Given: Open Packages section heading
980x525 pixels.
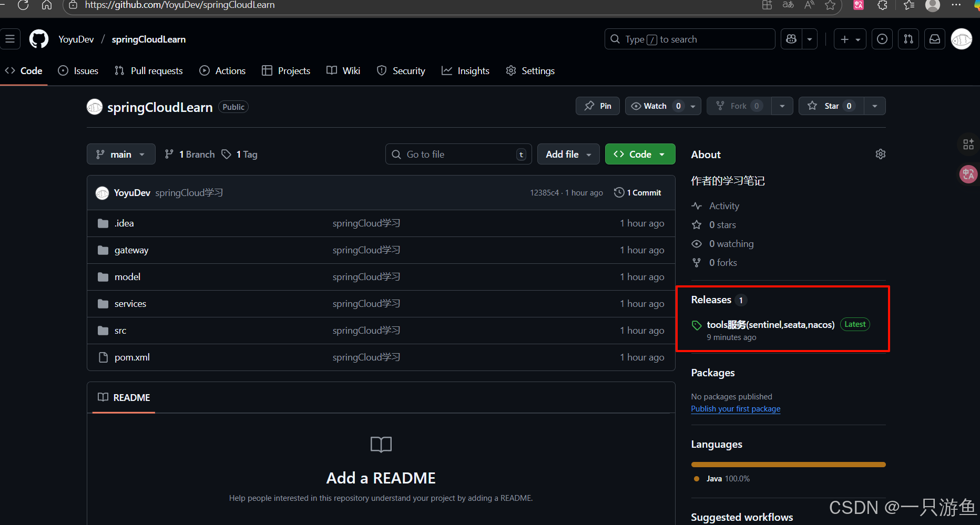Looking at the screenshot, I should point(713,373).
